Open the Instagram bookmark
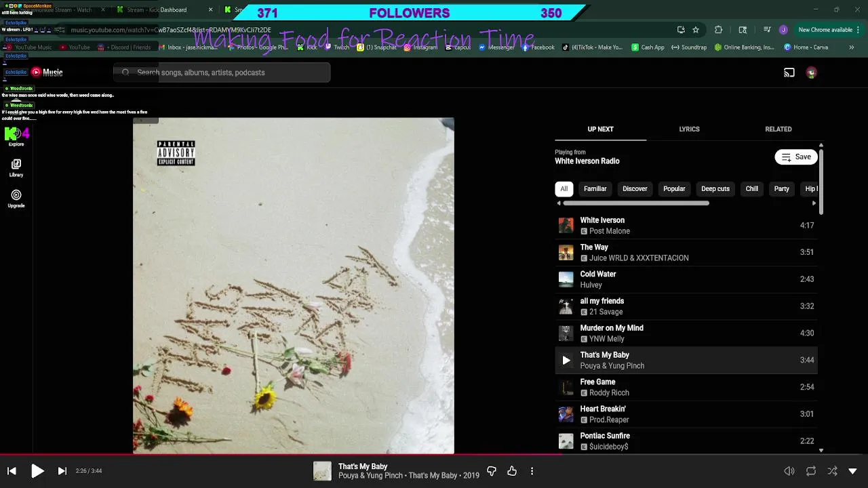Viewport: 868px width, 488px height. point(420,47)
